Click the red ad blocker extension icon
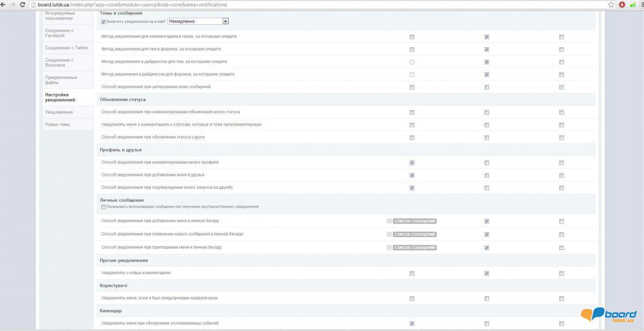The width and height of the screenshot is (644, 331). (x=621, y=4)
